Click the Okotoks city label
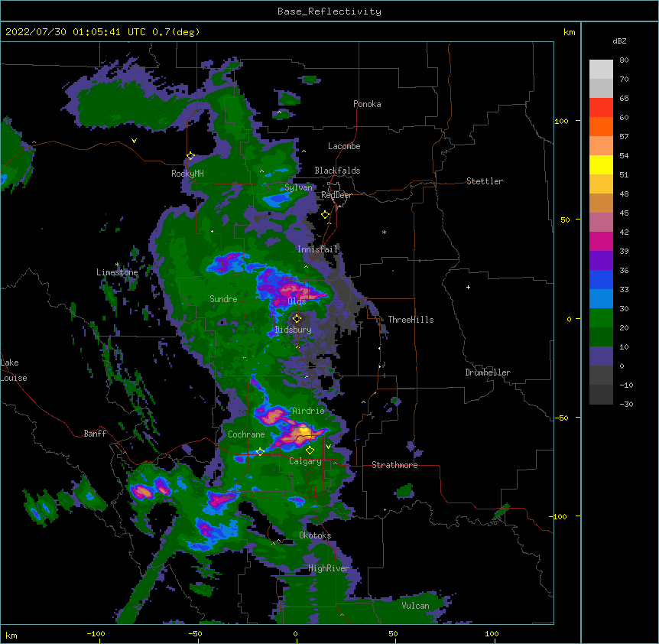The image size is (659, 644). click(315, 535)
